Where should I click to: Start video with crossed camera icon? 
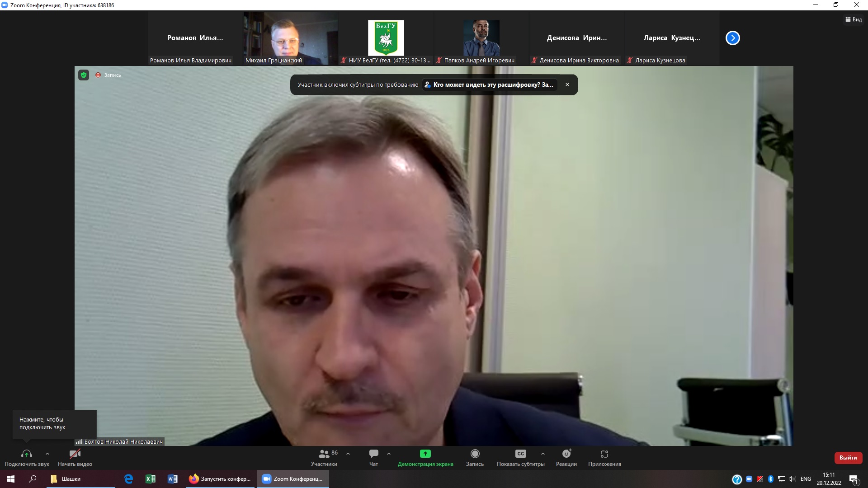click(x=75, y=454)
